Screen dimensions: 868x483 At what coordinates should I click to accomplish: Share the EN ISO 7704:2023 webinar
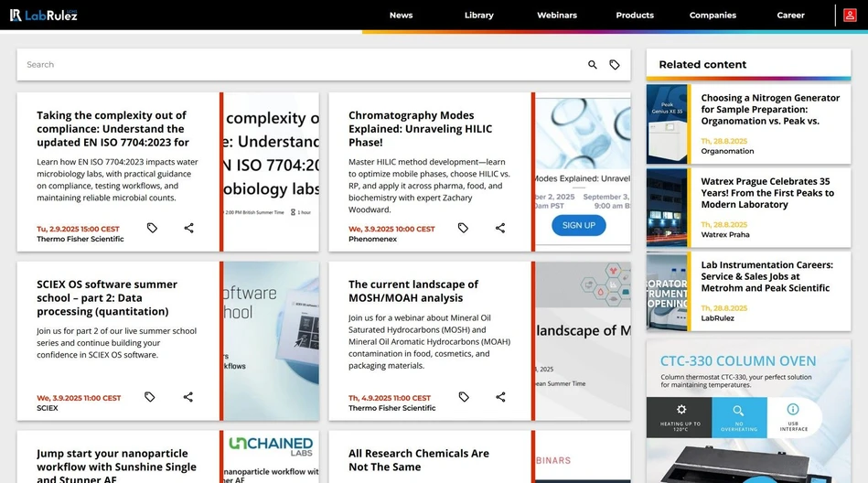[x=188, y=228]
